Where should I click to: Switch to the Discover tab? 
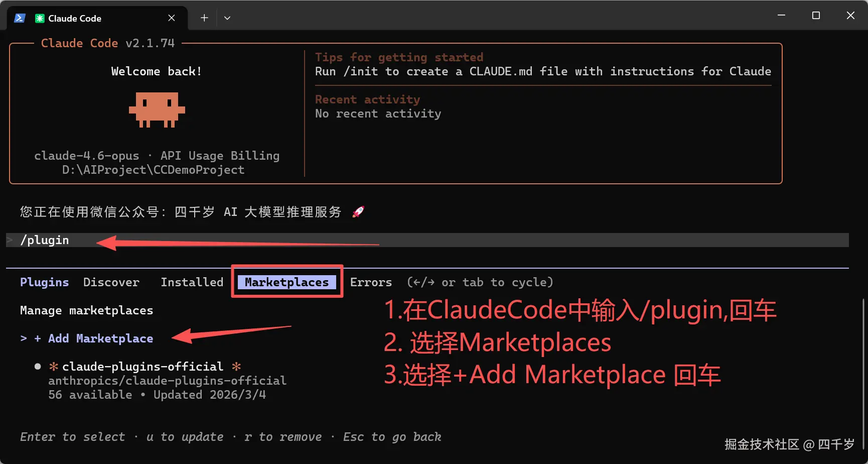(x=111, y=282)
